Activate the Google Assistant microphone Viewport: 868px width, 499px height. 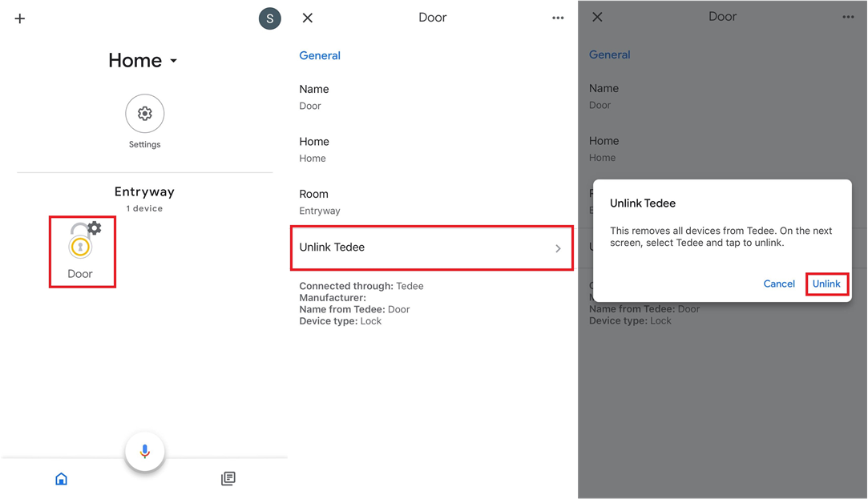tap(144, 452)
